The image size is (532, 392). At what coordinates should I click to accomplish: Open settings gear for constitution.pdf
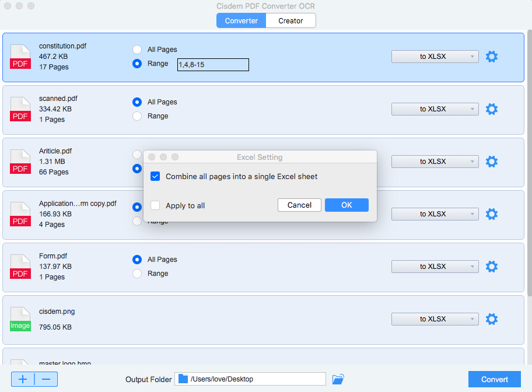coord(492,57)
